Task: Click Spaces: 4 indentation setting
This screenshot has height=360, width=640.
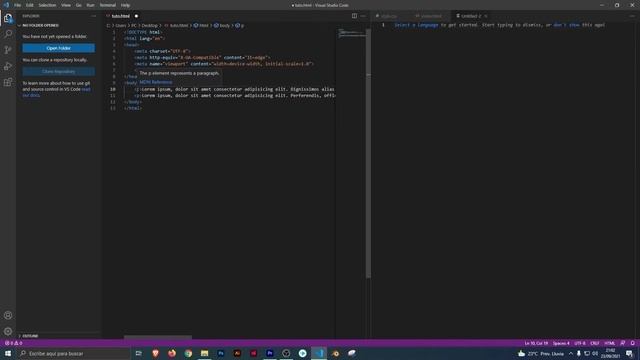Action: coord(561,343)
